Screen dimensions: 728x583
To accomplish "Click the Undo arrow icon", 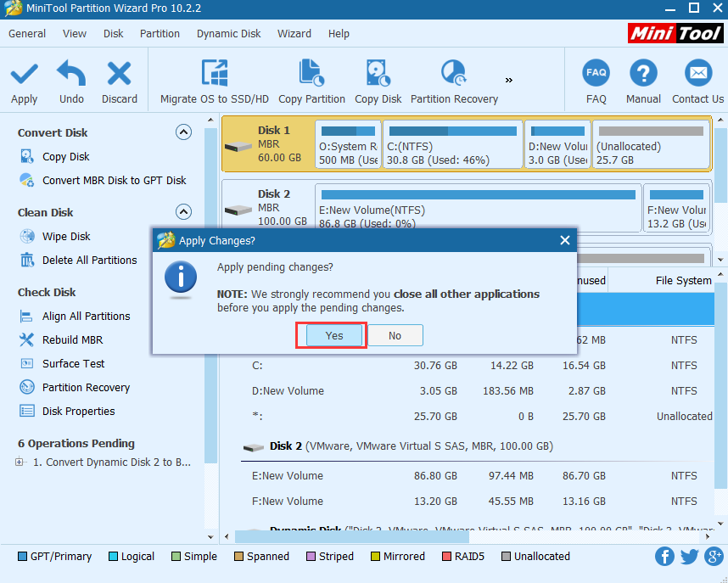I will click(x=71, y=73).
